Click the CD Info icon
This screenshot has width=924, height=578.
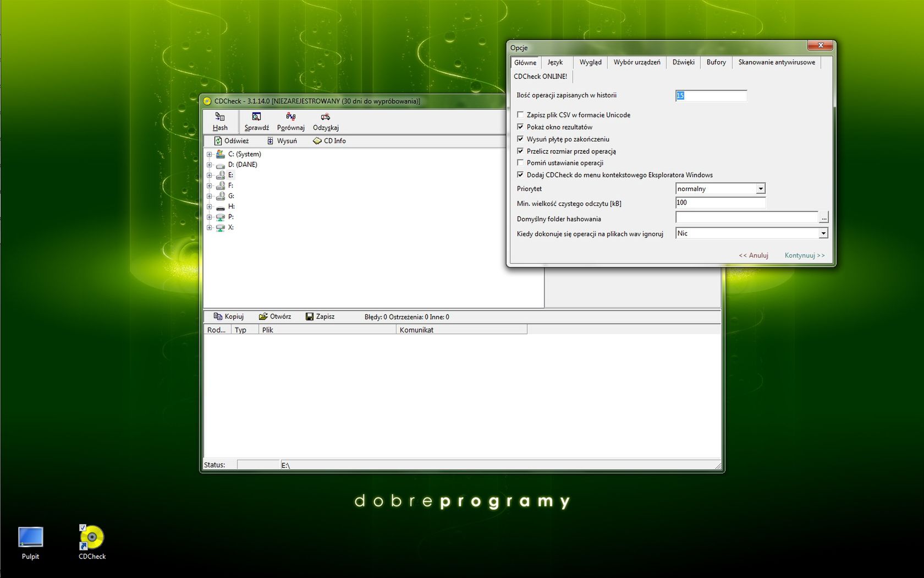pyautogui.click(x=317, y=141)
